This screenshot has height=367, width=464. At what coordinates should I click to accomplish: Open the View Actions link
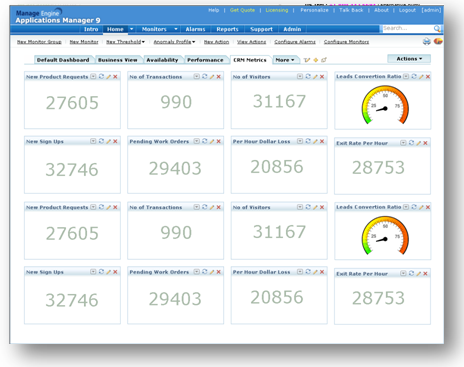coord(252,42)
